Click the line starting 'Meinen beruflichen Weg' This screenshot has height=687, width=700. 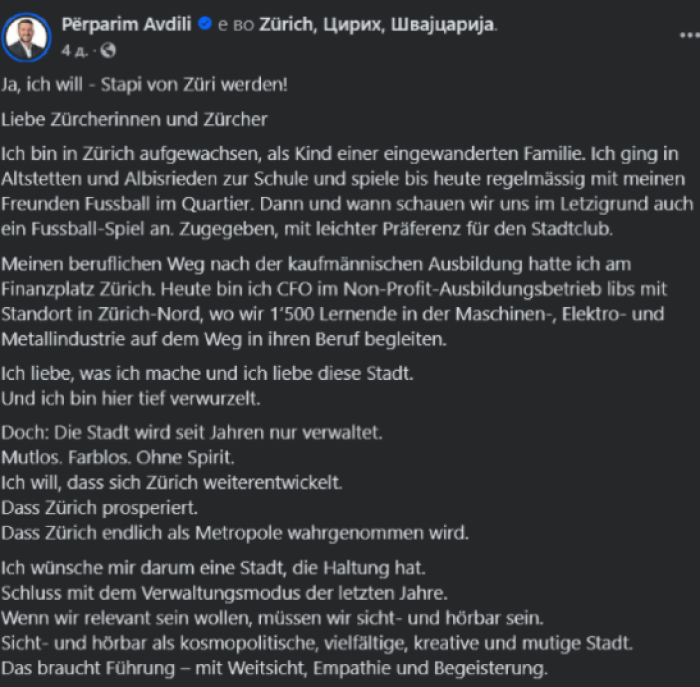tap(316, 264)
